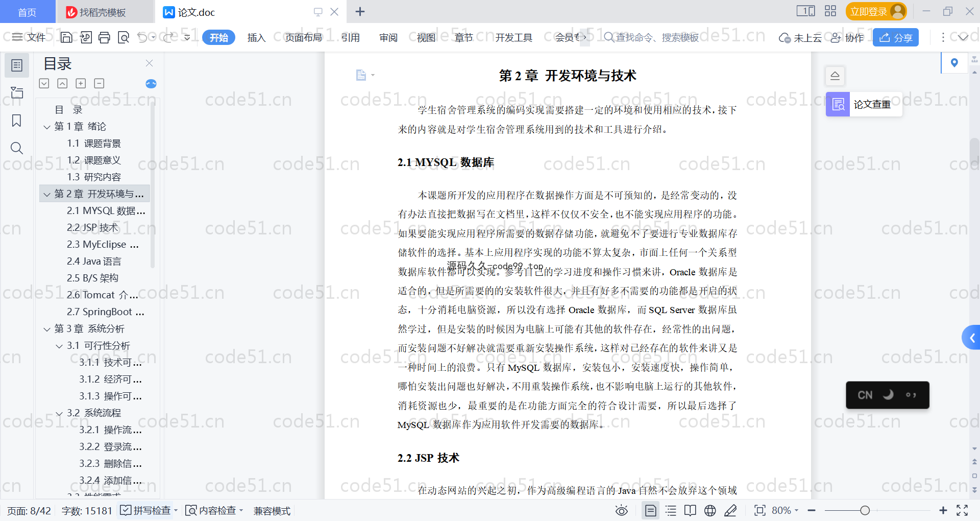This screenshot has width=980, height=521.
Task: Enter full screen mode icon in the status bar
Action: click(962, 510)
